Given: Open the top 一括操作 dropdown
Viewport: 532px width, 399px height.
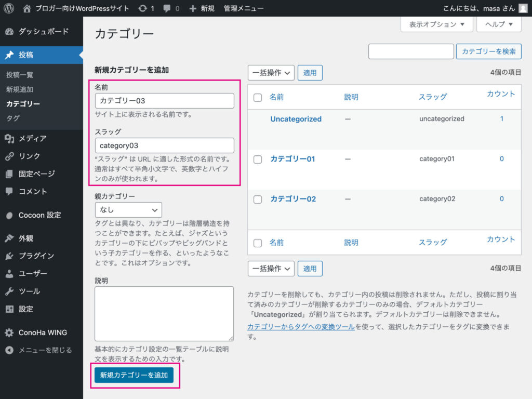Looking at the screenshot, I should [x=271, y=73].
